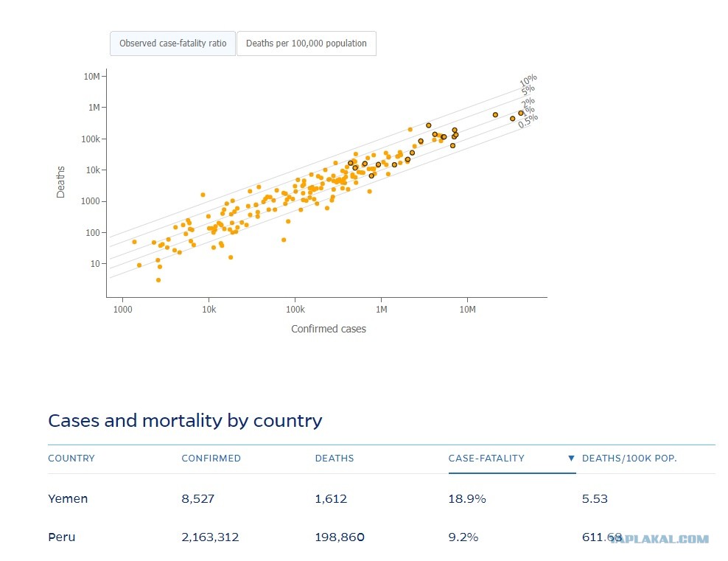Click the 1M tick label on the y-axis
Viewport: 728px width, 561px height.
point(94,108)
